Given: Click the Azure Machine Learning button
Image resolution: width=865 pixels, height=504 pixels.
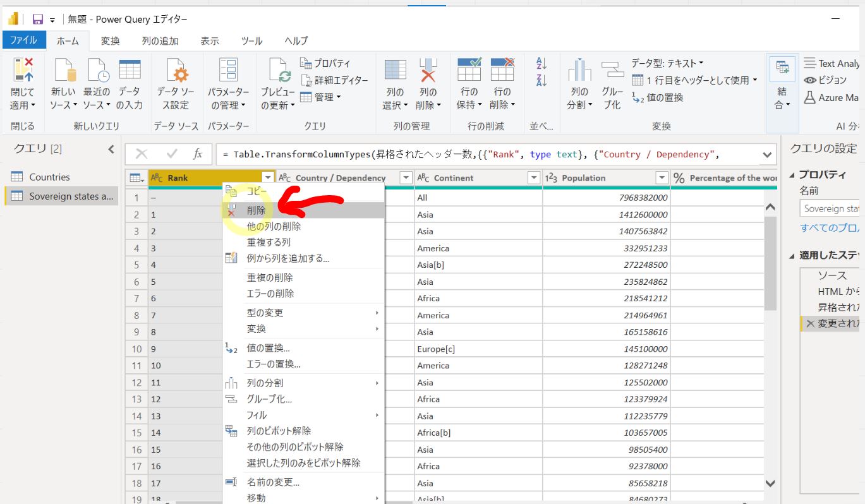Looking at the screenshot, I should point(831,97).
